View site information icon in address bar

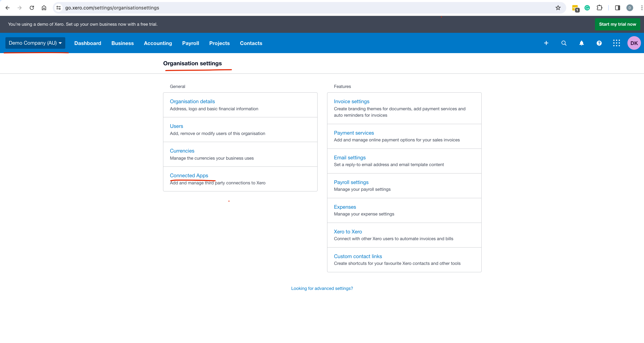(59, 8)
